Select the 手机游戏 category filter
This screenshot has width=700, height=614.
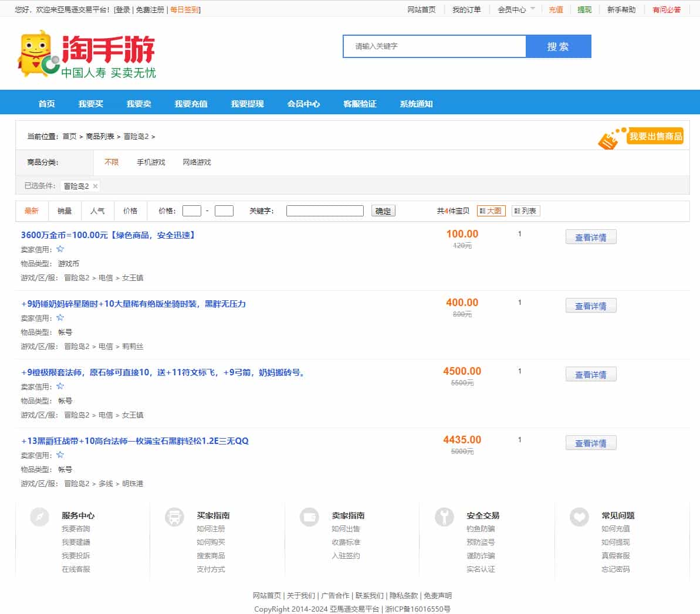coord(151,162)
